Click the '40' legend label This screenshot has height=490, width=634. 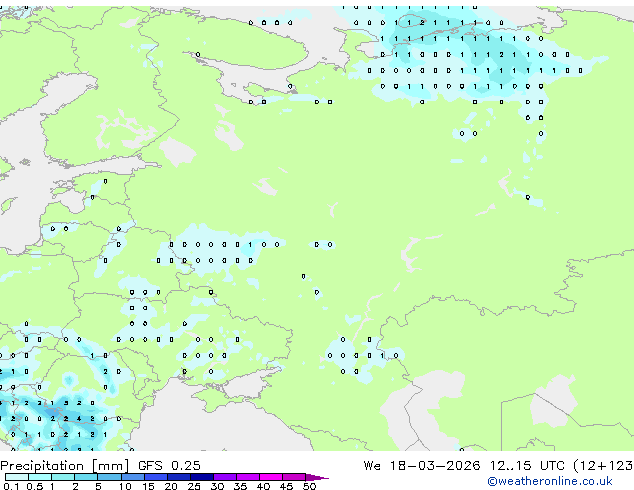264,486
